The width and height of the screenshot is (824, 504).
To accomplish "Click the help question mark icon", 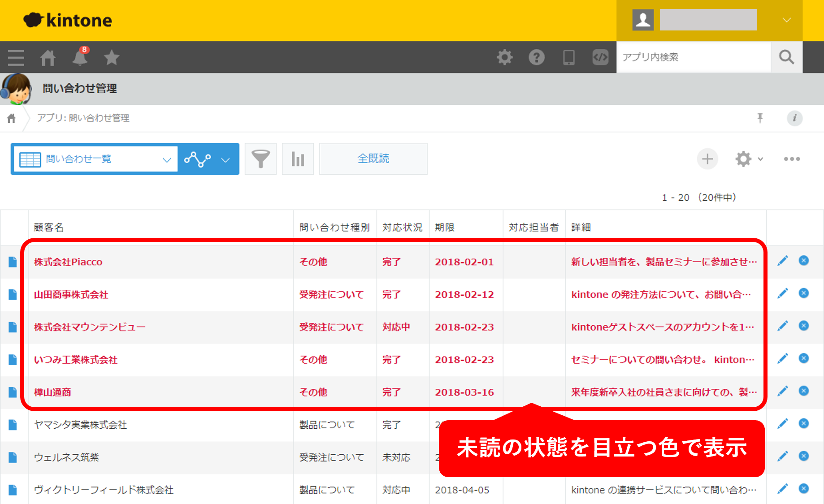I will pyautogui.click(x=536, y=57).
